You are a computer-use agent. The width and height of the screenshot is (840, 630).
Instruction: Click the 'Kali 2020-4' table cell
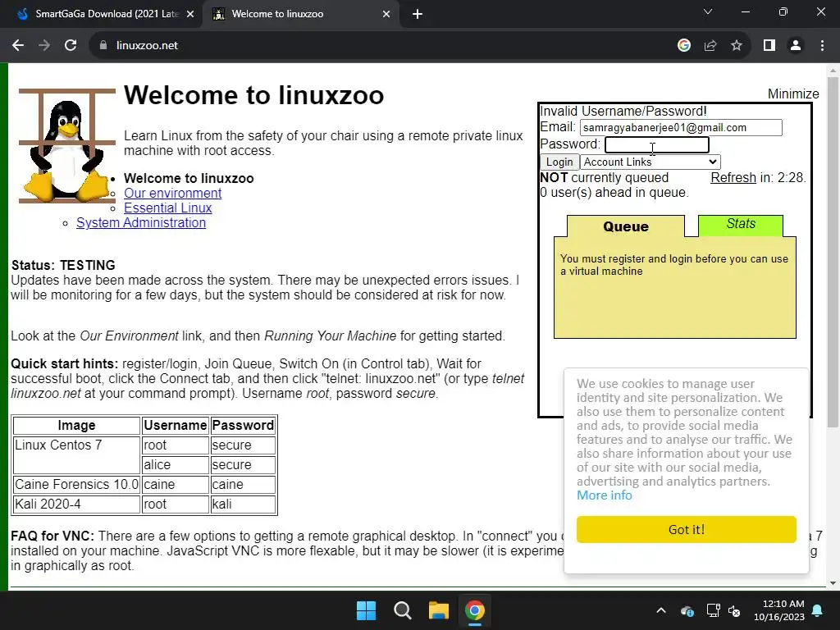(x=76, y=504)
